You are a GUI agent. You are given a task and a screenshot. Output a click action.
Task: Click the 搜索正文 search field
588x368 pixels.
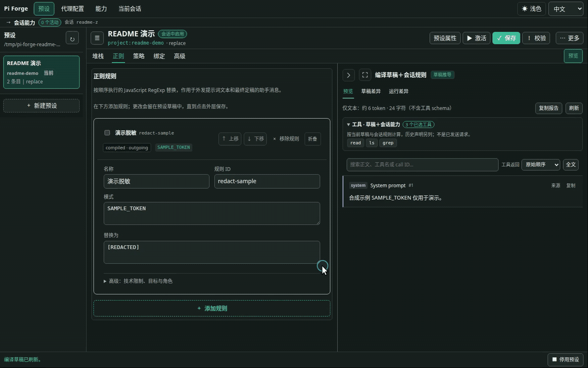click(422, 165)
